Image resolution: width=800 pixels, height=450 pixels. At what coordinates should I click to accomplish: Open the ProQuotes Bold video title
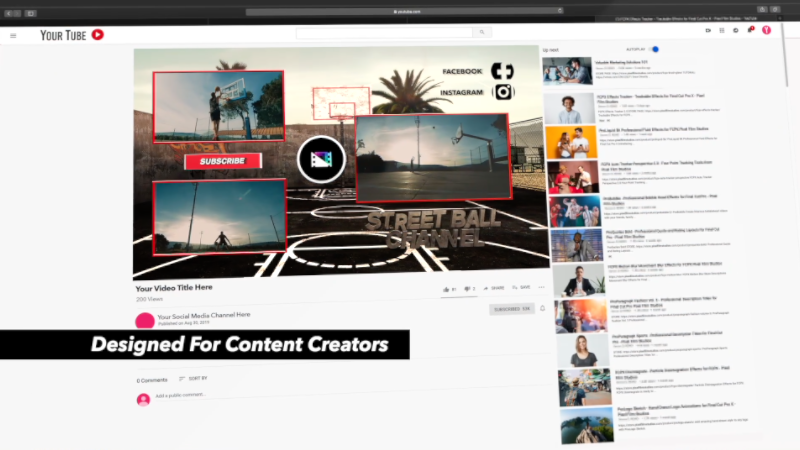tap(663, 233)
